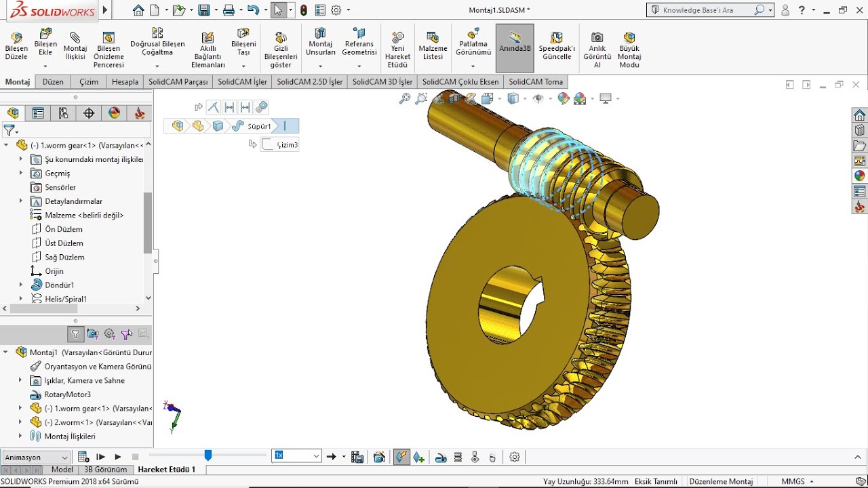Click Zoom to Area icon in viewport
The height and width of the screenshot is (488, 868).
tap(421, 98)
